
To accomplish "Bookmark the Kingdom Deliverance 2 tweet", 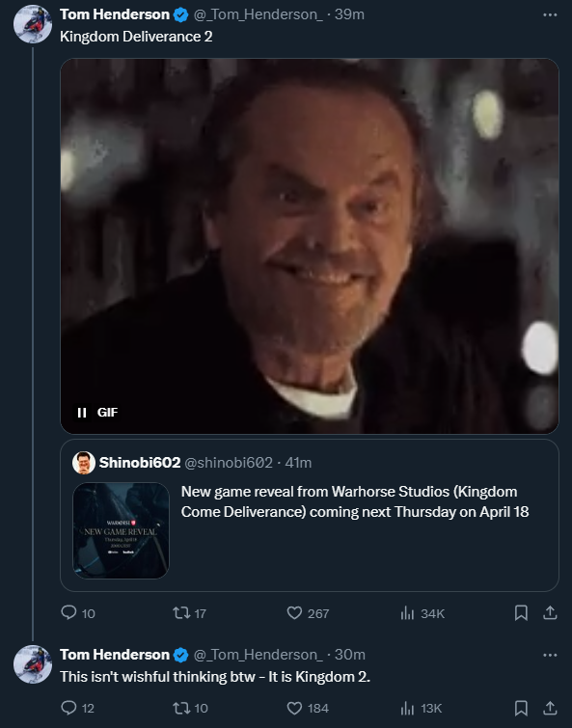I will click(521, 613).
